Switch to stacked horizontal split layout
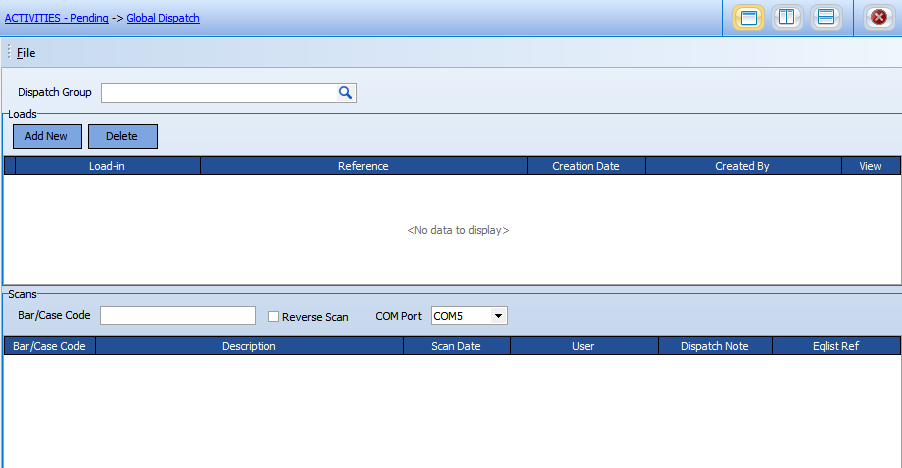This screenshot has height=468, width=902. (x=825, y=17)
